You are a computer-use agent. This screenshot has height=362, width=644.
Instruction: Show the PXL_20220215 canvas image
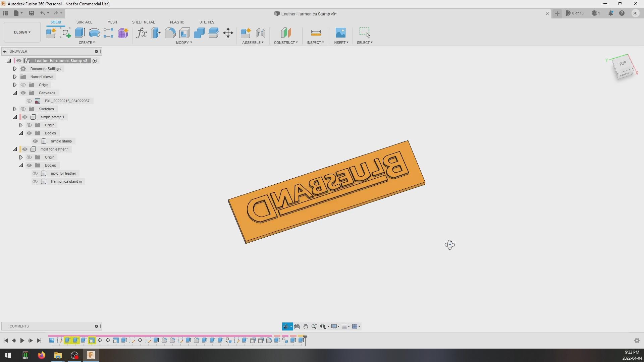[29, 101]
